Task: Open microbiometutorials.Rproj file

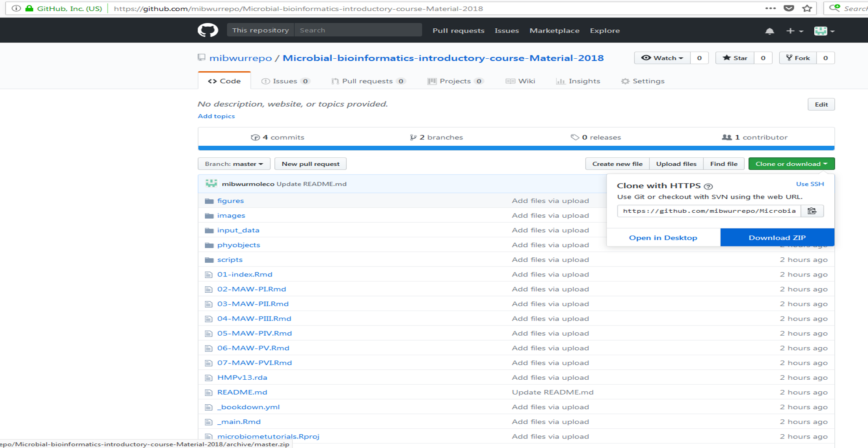Action: tap(268, 437)
